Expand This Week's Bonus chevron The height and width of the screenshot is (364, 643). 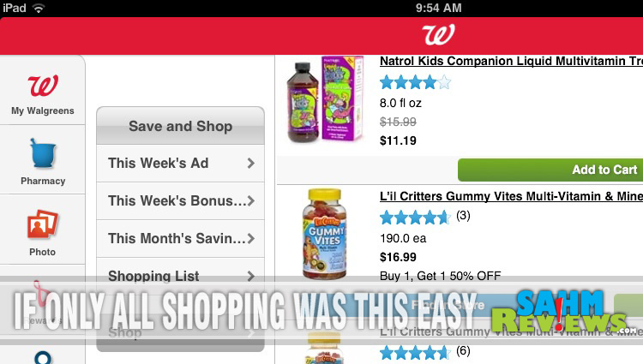click(x=251, y=201)
